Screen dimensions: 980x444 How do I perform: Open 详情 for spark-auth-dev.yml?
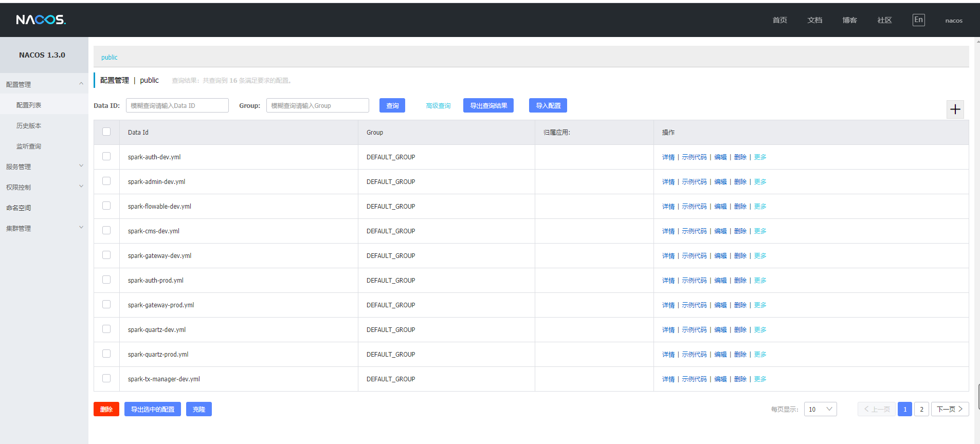[668, 157]
